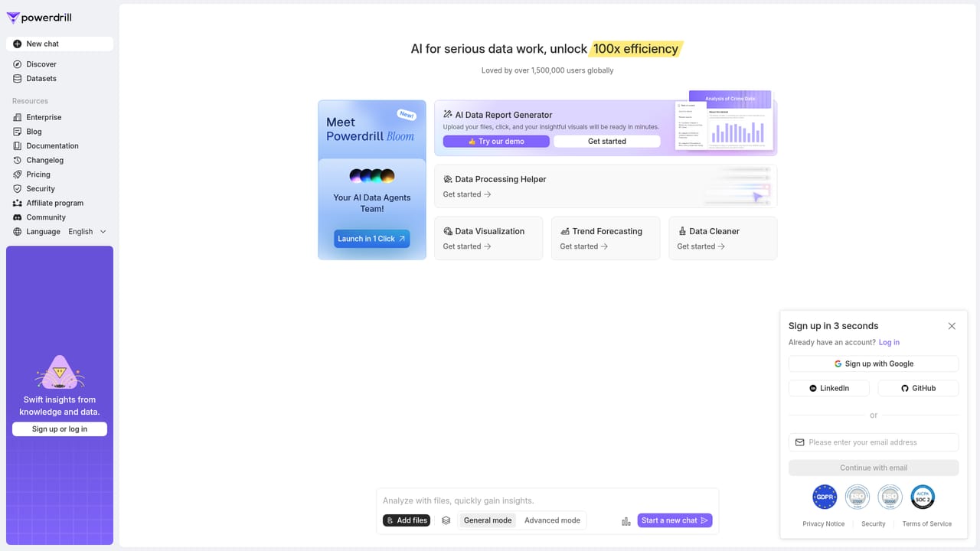Image resolution: width=980 pixels, height=551 pixels.
Task: Open the Affiliate program page
Action: coord(60,204)
